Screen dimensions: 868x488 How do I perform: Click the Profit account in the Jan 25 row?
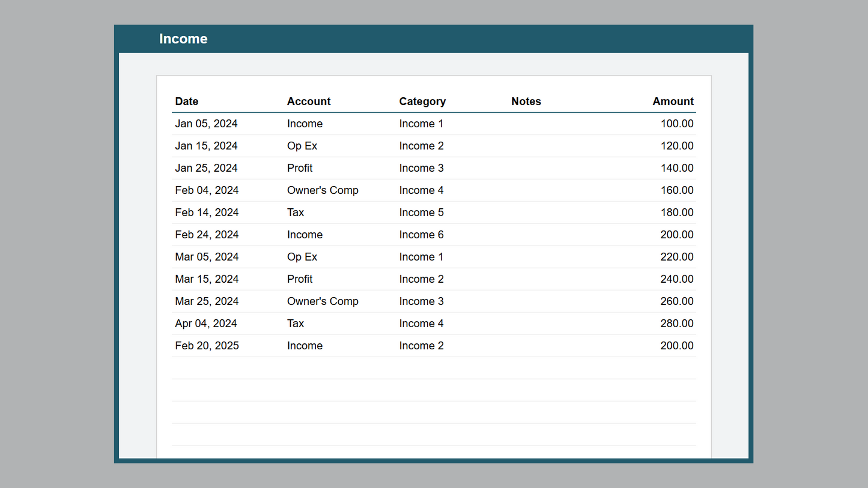click(300, 168)
